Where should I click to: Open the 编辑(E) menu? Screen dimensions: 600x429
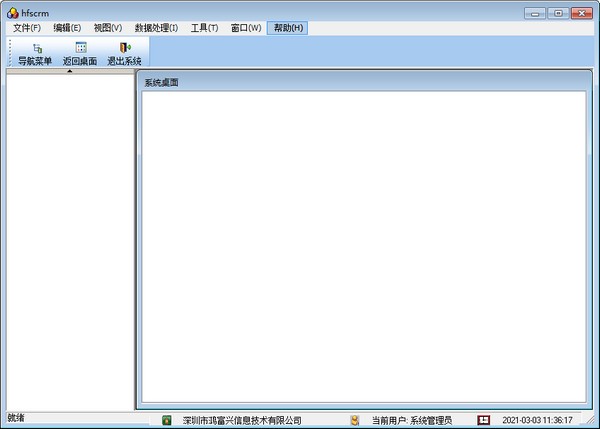coord(67,28)
